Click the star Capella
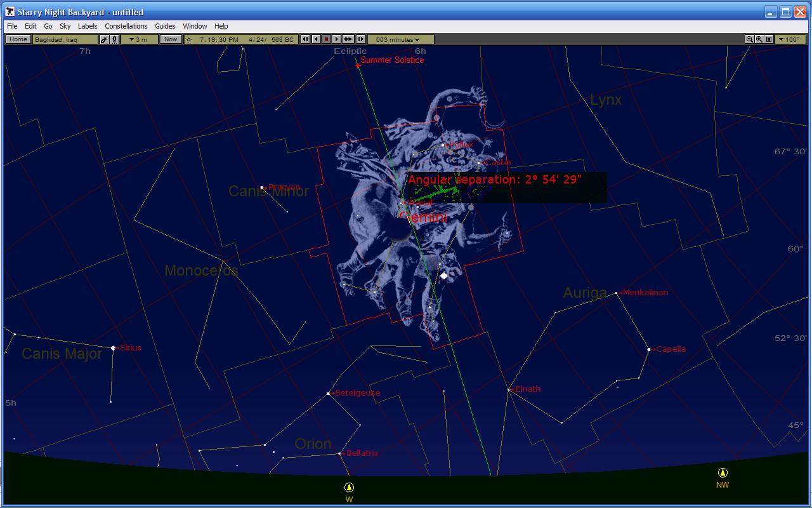 pos(649,349)
